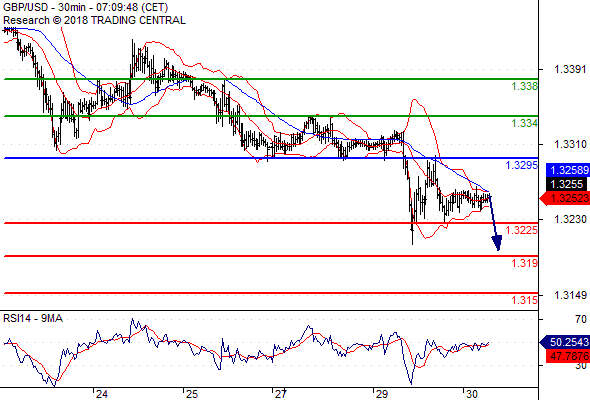
Task: Click date label 24 on time axis
Action: pyautogui.click(x=101, y=394)
